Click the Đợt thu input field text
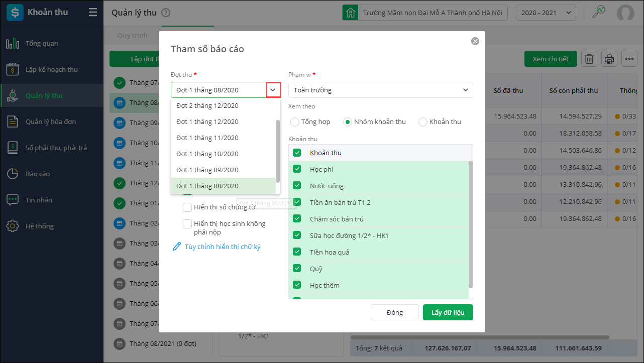 pyautogui.click(x=207, y=90)
